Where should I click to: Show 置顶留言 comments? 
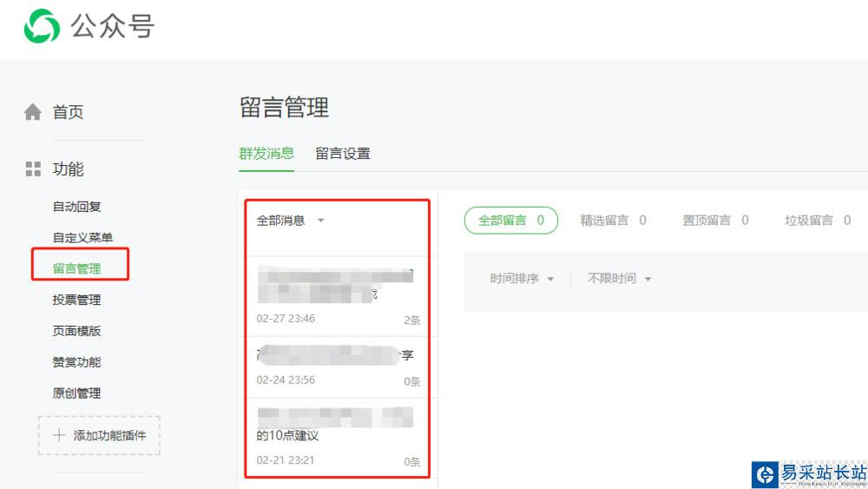715,221
